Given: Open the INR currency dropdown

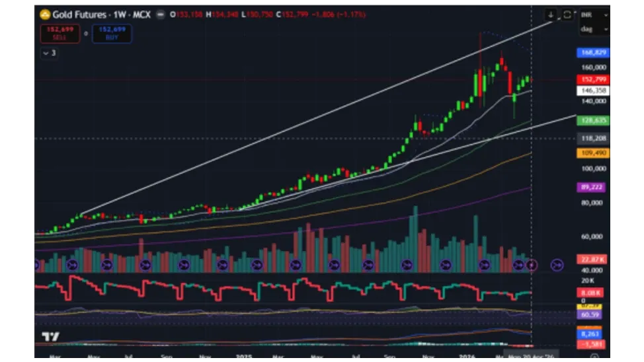Looking at the screenshot, I should point(594,15).
